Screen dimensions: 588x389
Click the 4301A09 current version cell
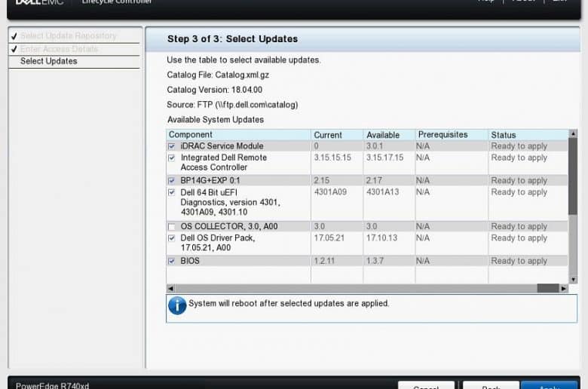click(330, 192)
